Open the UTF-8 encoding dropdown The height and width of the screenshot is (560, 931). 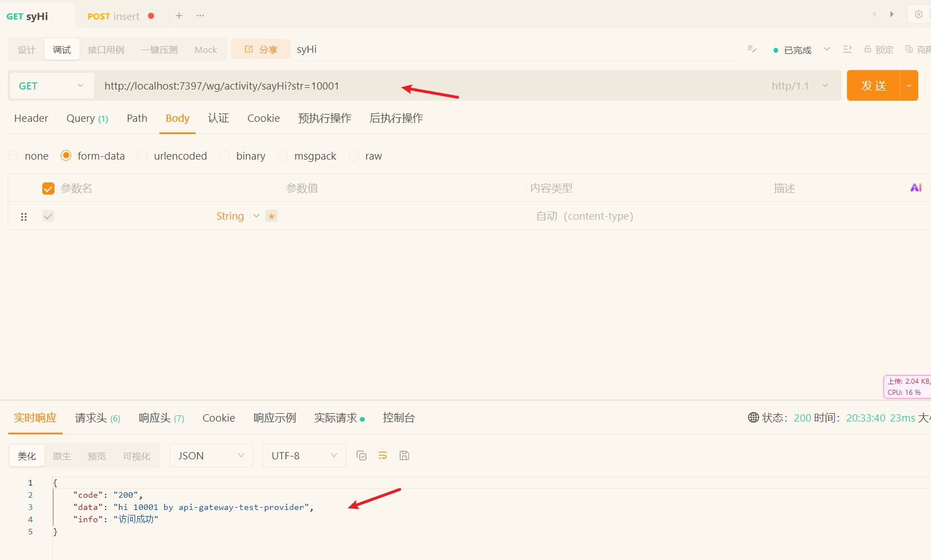tap(304, 455)
